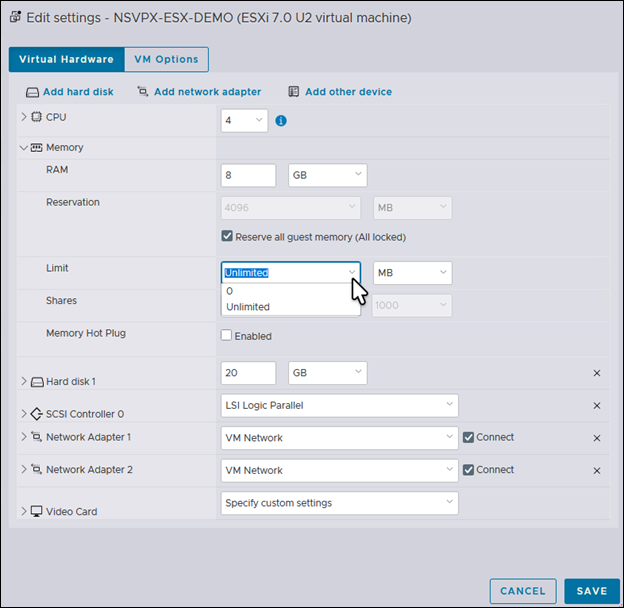Image resolution: width=624 pixels, height=608 pixels.
Task: Select Unlimited from the Limit dropdown list
Action: point(248,307)
